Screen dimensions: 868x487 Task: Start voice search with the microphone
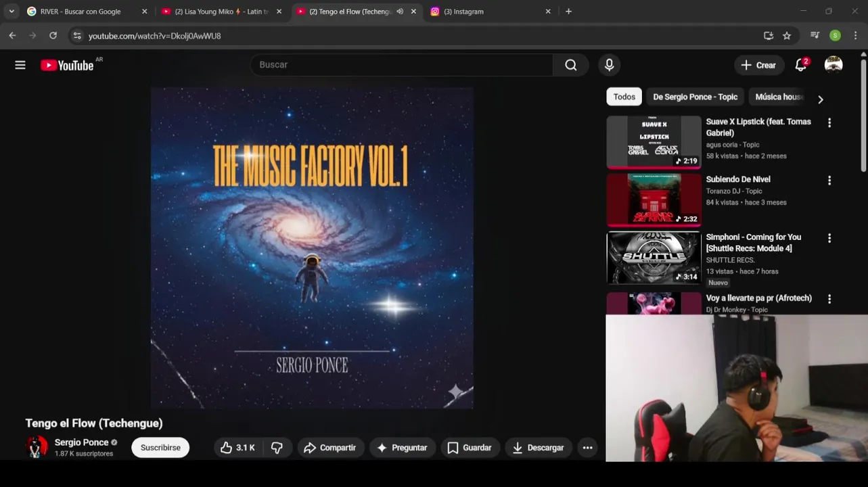tap(610, 65)
